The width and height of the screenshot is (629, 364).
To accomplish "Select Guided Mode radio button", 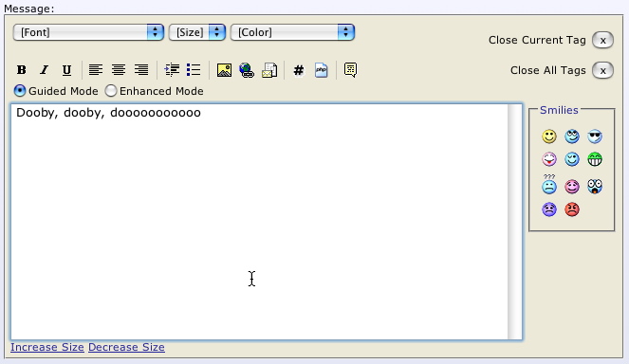I will click(20, 91).
